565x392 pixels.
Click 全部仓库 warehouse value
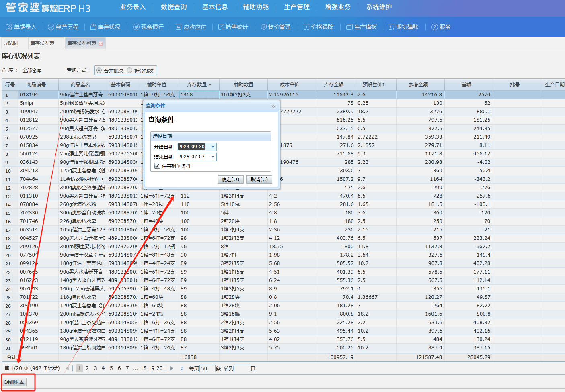pyautogui.click(x=32, y=70)
